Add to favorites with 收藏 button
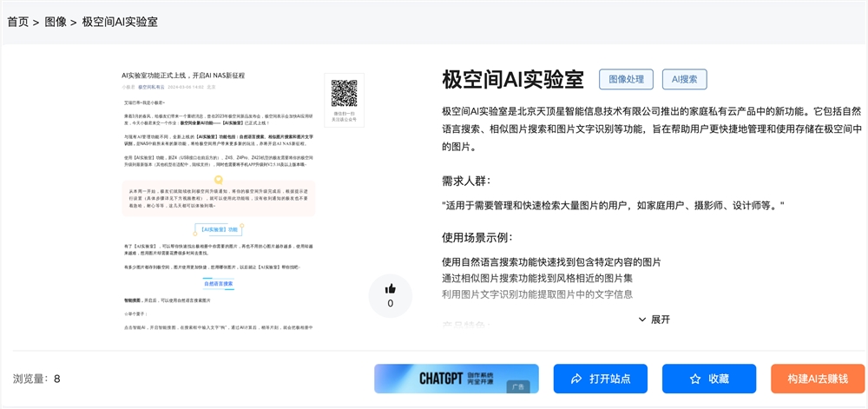 (x=709, y=379)
